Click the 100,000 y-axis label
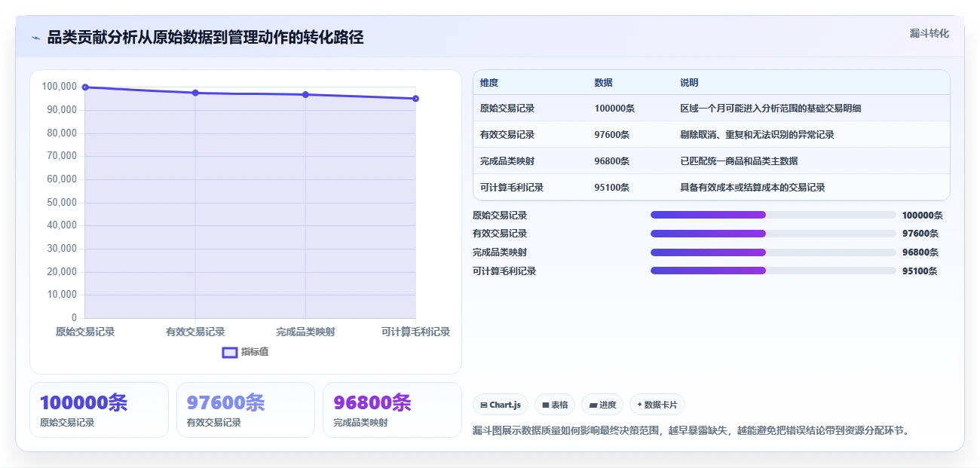 click(x=60, y=87)
